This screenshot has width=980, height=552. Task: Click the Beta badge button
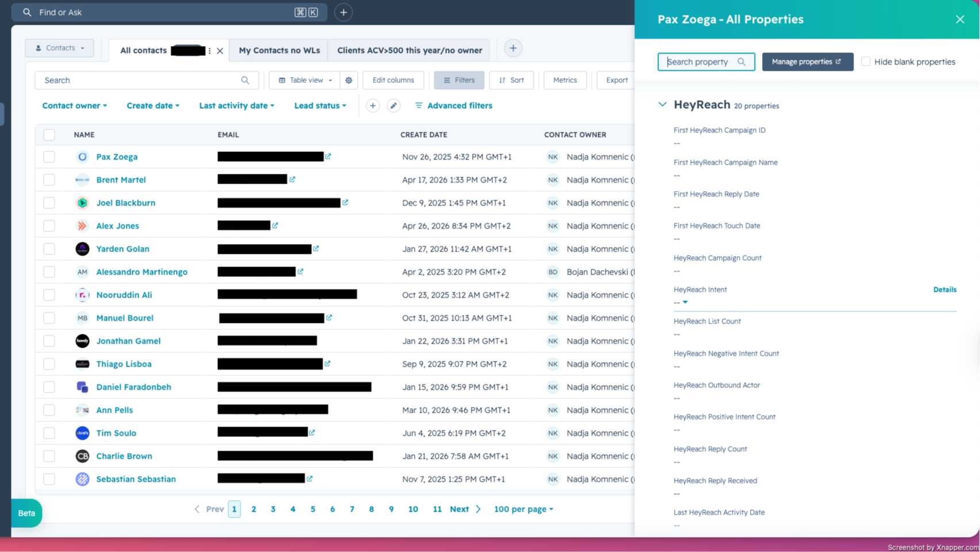point(26,513)
